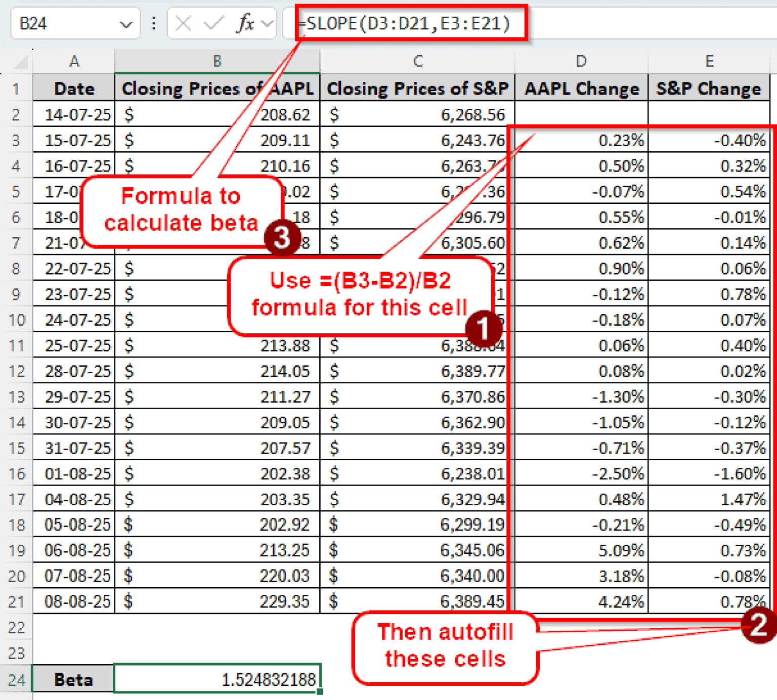The image size is (777, 700).
Task: Select the Name Box showing B24
Action: [x=66, y=23]
